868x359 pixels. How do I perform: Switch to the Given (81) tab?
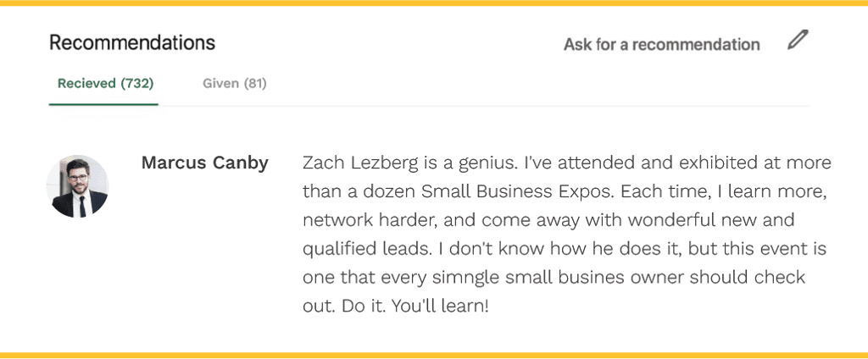235,84
